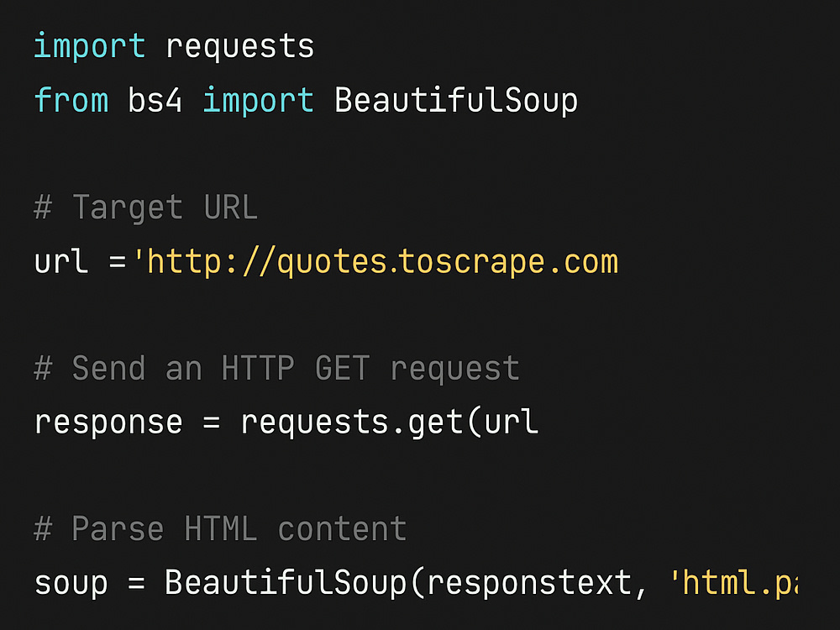Click 'BeautifulSoup' in the from-import line
The height and width of the screenshot is (630, 840).
click(x=456, y=100)
